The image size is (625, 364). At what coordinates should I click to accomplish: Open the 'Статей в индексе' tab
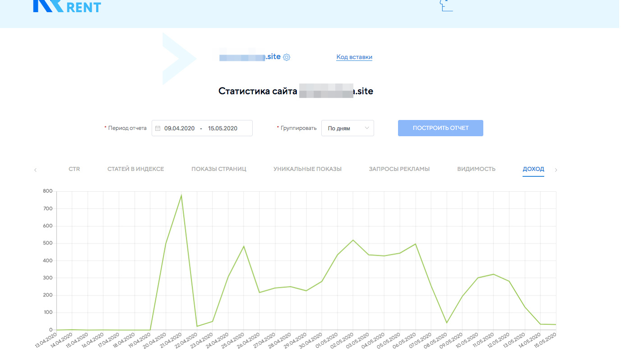click(x=135, y=169)
